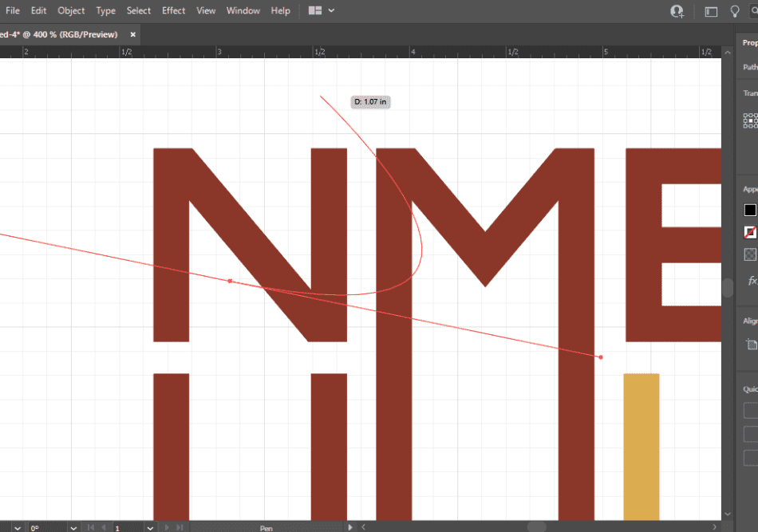Viewport: 758px width, 532px height.
Task: Click the Stroke swatch with red slash
Action: (750, 232)
